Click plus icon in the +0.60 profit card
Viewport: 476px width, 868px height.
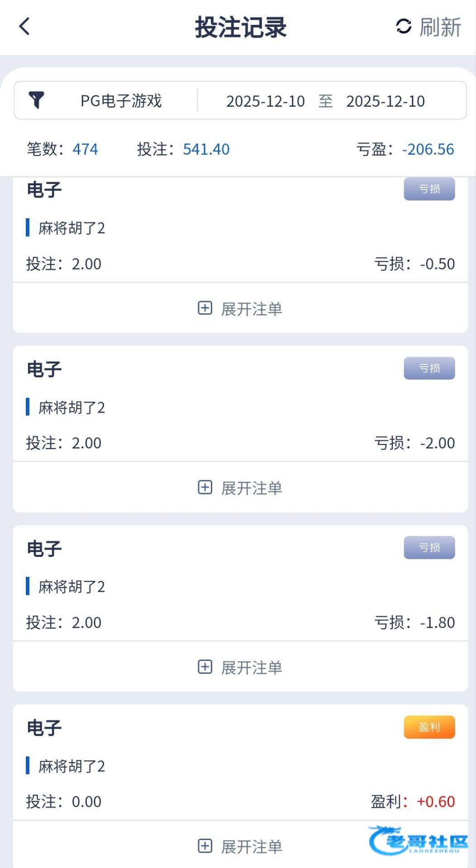click(x=205, y=846)
